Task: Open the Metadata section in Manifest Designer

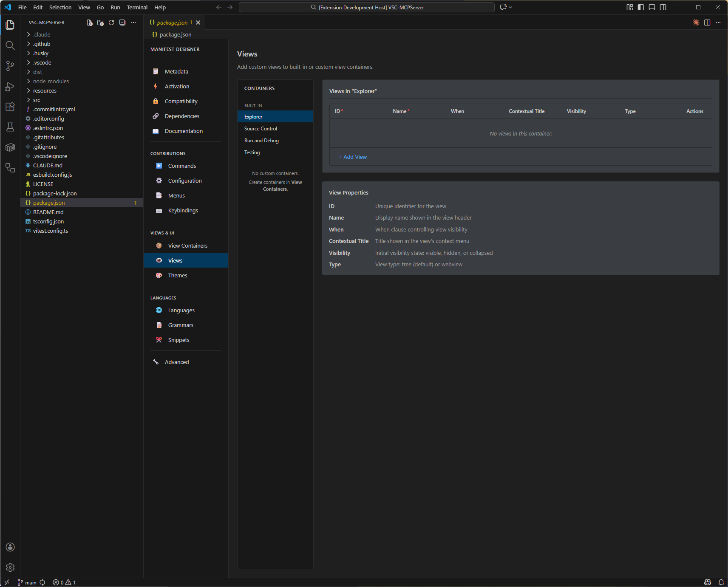Action: (x=186, y=71)
